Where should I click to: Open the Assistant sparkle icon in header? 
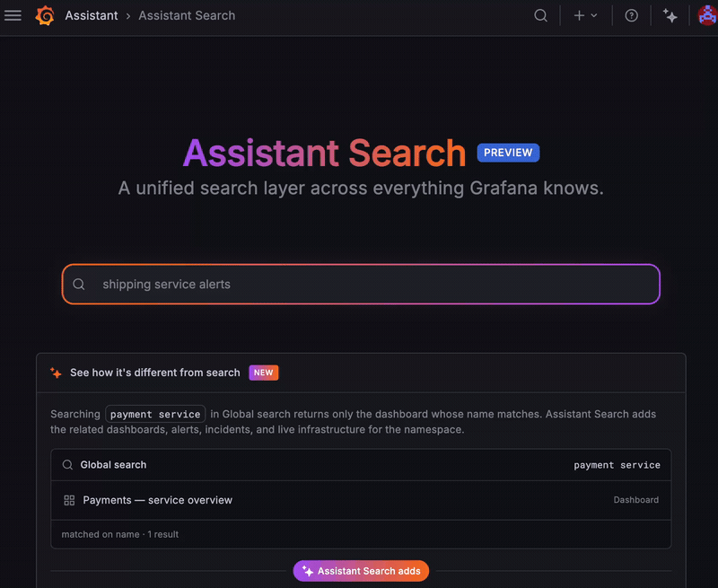(670, 15)
